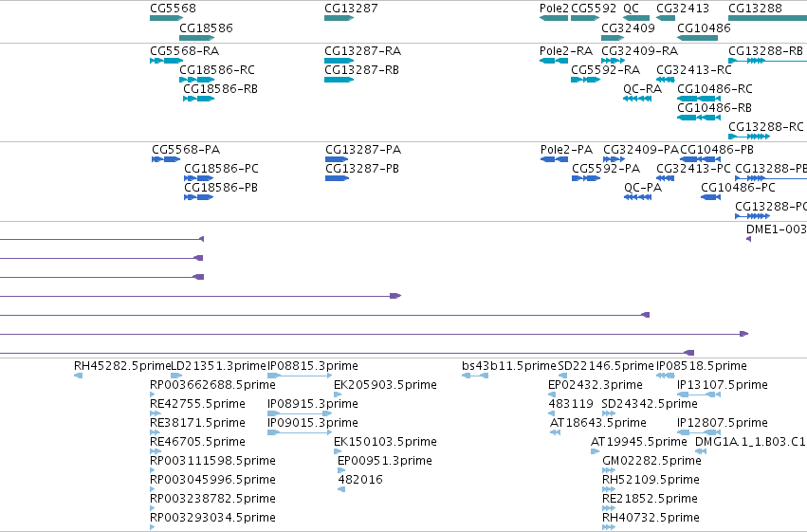This screenshot has width=807, height=532.
Task: Select the QC gene label
Action: pyautogui.click(x=631, y=9)
